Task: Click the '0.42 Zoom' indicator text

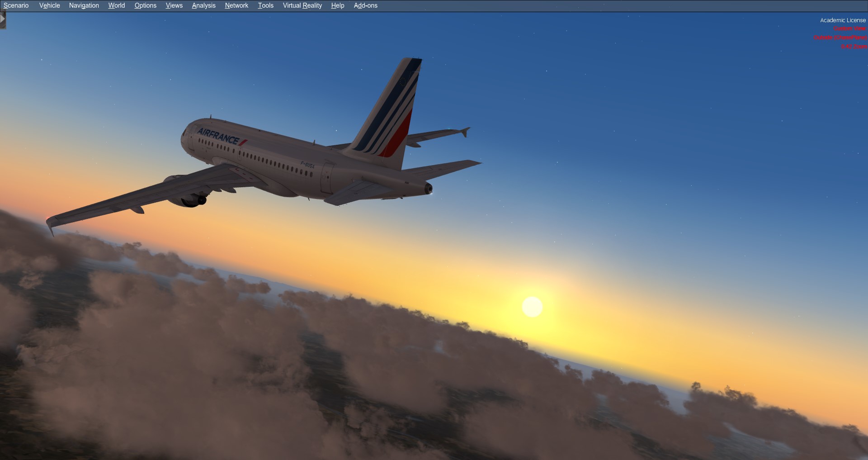Action: point(854,47)
